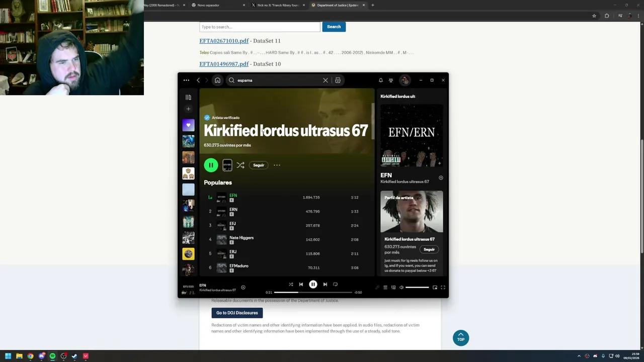The height and width of the screenshot is (362, 644).
Task: Play the track EFJ in Populares
Action: 287,225
